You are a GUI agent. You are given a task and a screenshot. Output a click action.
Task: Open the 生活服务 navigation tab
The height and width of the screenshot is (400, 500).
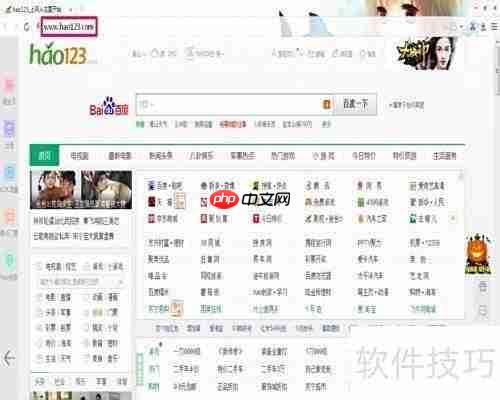point(444,156)
